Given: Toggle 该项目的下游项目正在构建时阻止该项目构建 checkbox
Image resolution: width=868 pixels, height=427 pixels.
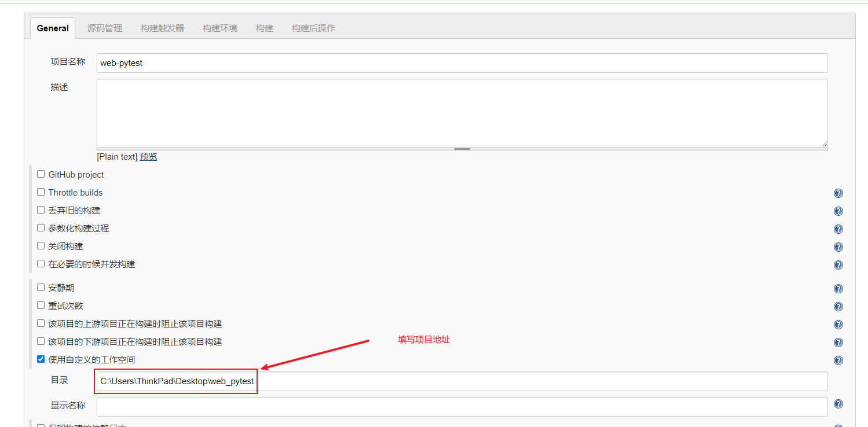Looking at the screenshot, I should tap(41, 341).
